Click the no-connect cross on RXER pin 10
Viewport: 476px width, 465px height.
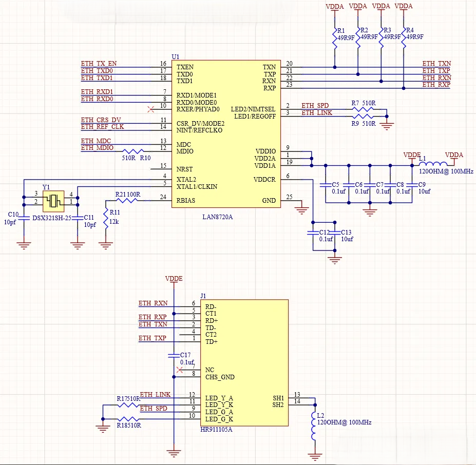150,109
